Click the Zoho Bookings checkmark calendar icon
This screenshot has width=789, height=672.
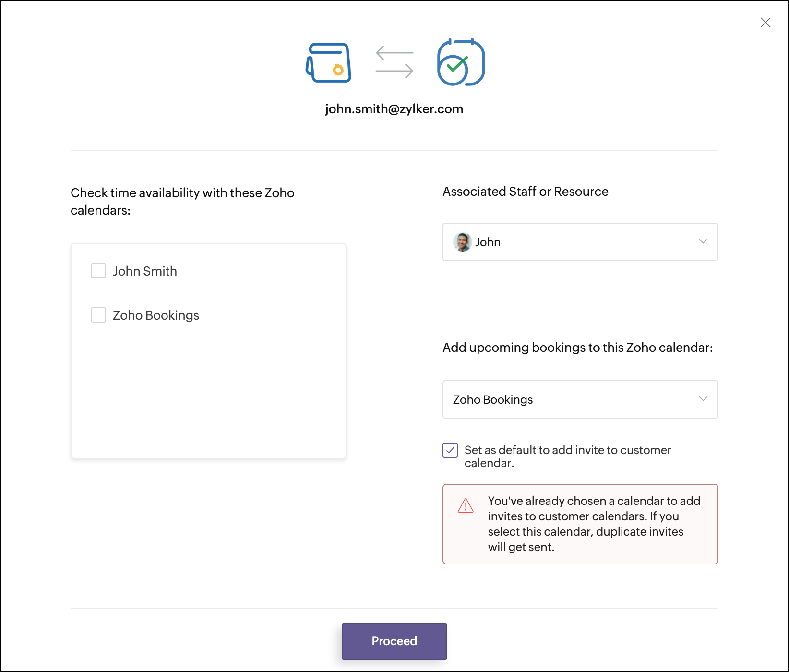[x=461, y=62]
